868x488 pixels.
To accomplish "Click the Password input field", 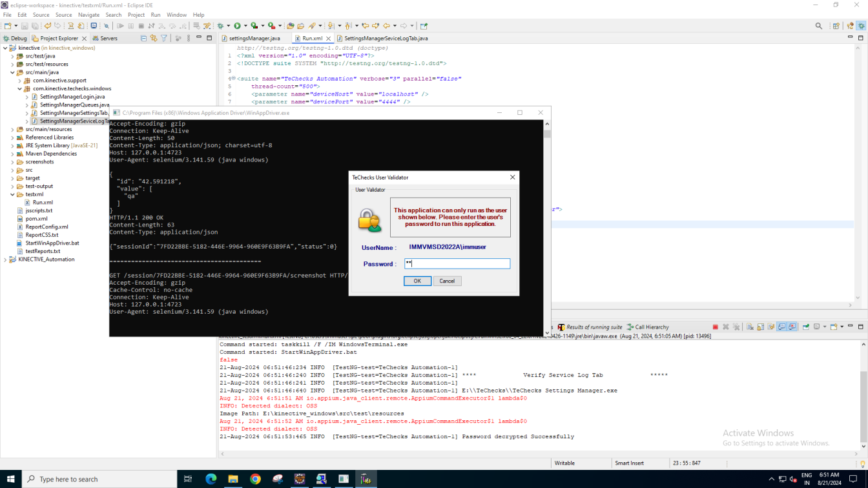I will tap(457, 263).
